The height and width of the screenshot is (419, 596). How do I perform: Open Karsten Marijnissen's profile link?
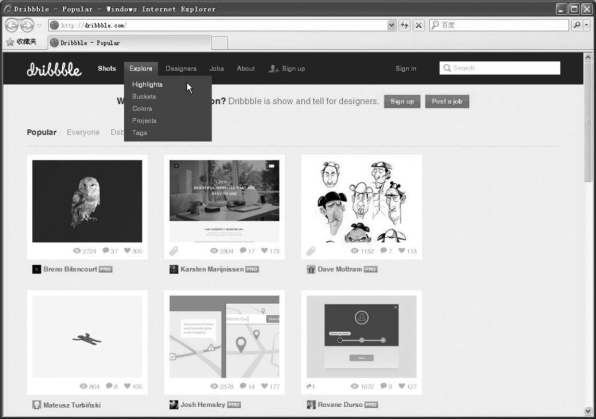(x=212, y=269)
